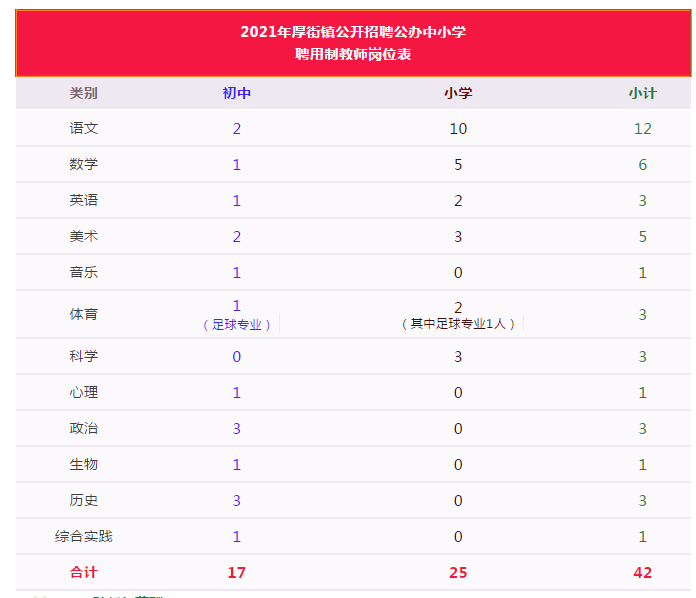This screenshot has height=598, width=696.
Task: Click the note '（其中足球专业1人）'
Action: point(458,324)
